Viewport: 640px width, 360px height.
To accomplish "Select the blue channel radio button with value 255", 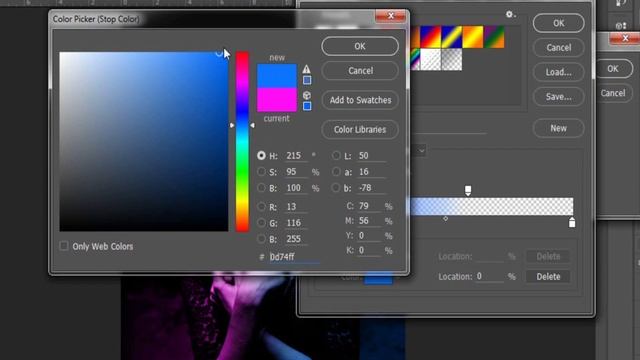I will 261,239.
